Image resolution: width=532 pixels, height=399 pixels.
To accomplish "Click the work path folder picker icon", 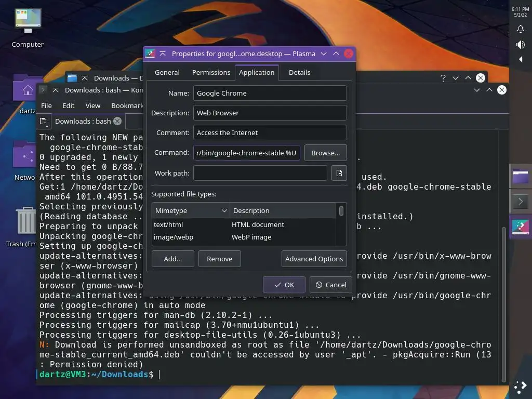I will coord(339,173).
